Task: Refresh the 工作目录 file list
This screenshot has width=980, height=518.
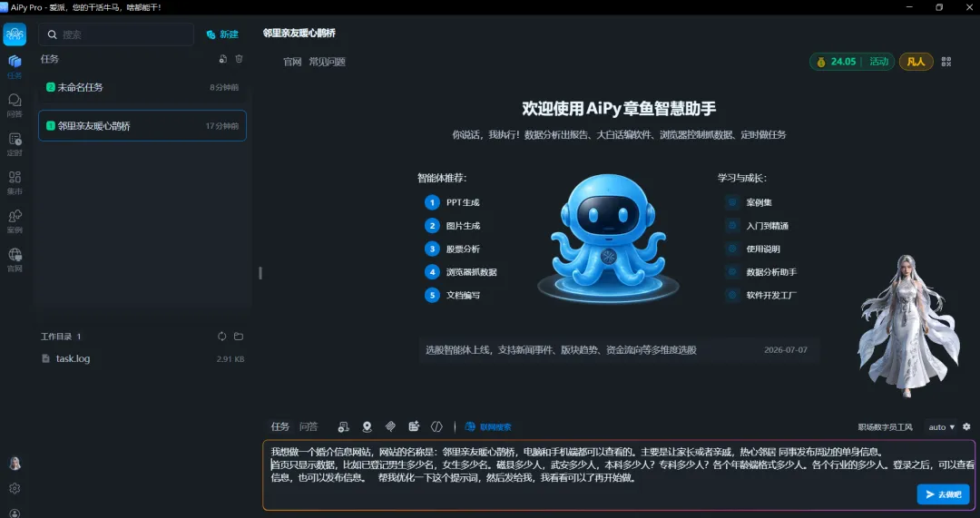Action: point(222,337)
